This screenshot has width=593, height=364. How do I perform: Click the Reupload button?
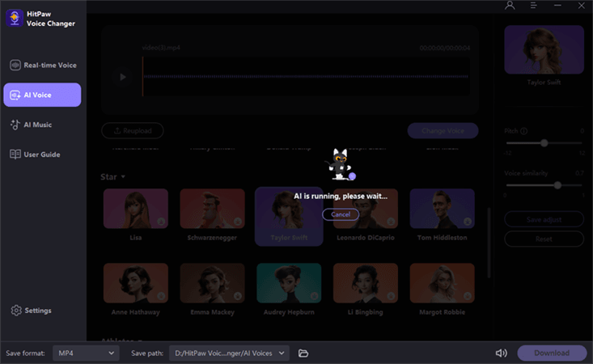[x=133, y=131]
